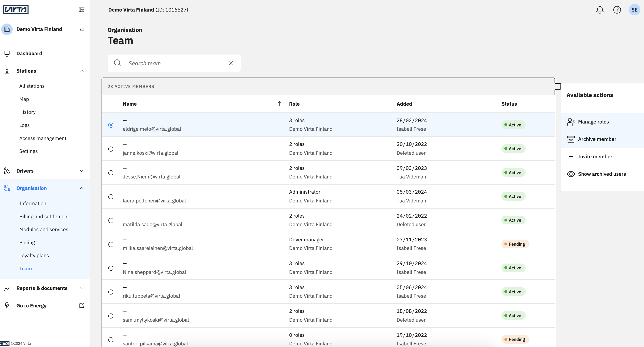Open the SE user avatar menu
The image size is (644, 347).
click(x=634, y=10)
